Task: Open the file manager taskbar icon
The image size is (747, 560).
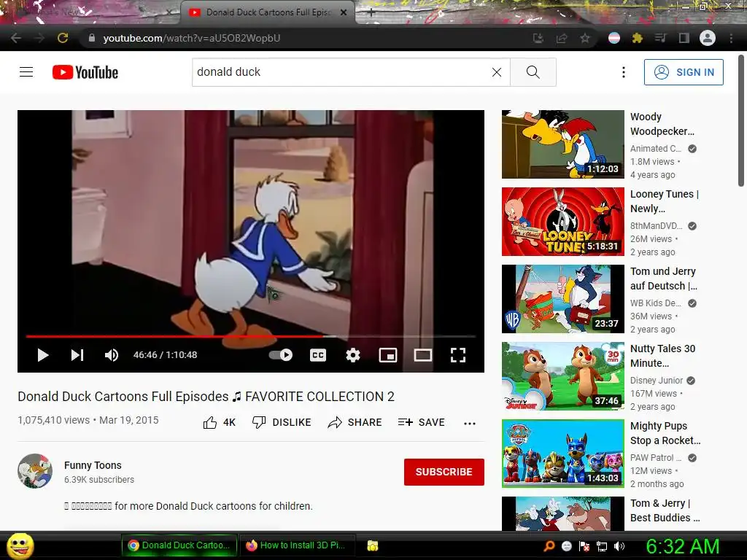Action: [x=373, y=545]
